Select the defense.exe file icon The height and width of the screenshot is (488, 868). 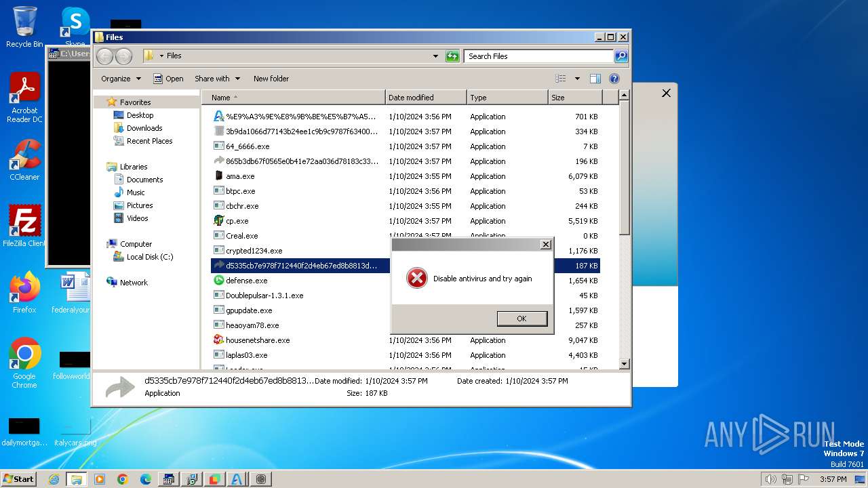click(219, 281)
